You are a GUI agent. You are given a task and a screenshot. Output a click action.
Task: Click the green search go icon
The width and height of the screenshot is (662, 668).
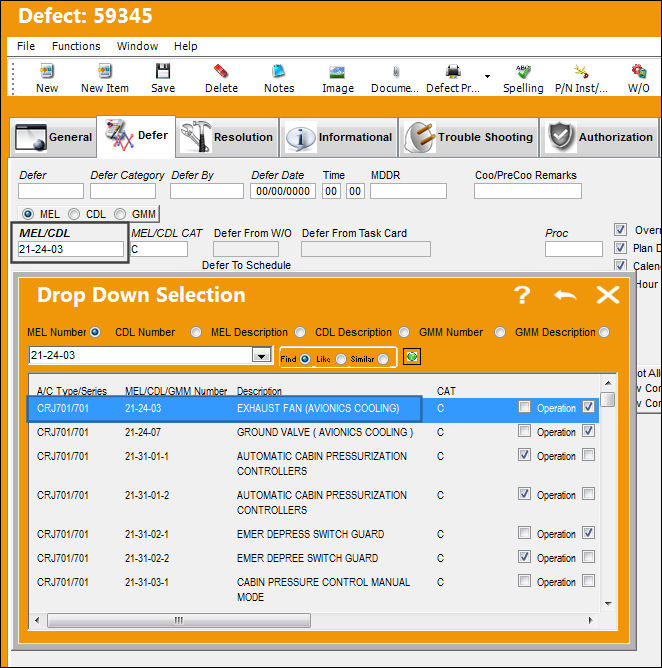point(412,357)
